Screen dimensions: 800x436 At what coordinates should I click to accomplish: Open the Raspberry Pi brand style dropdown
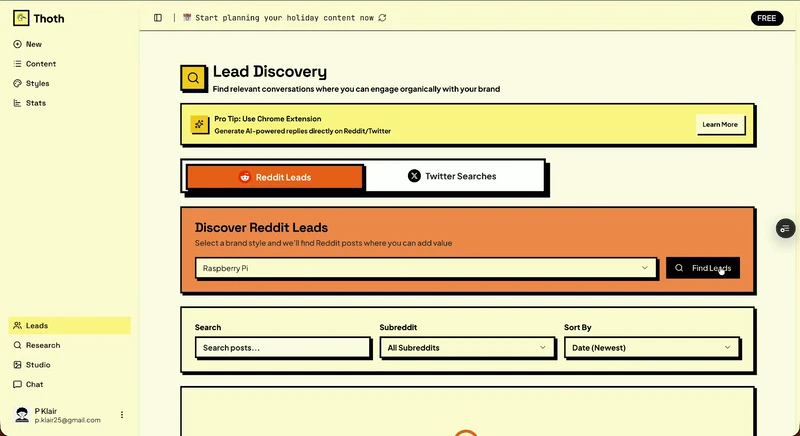tap(426, 268)
